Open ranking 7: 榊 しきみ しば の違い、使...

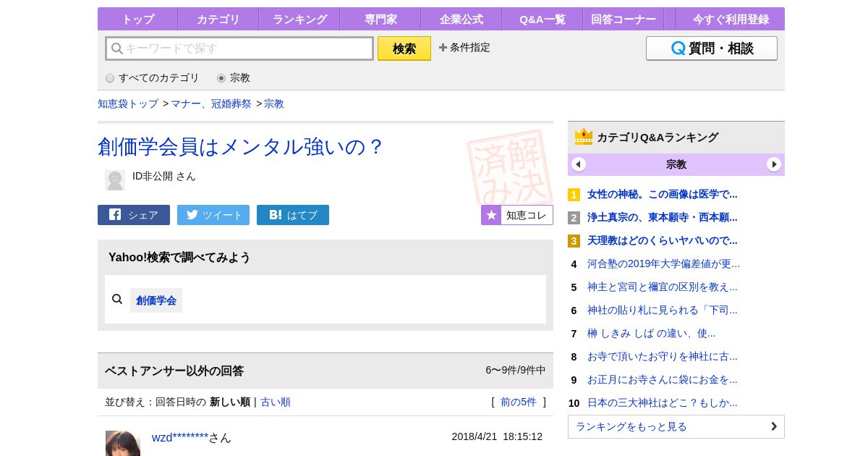[651, 333]
